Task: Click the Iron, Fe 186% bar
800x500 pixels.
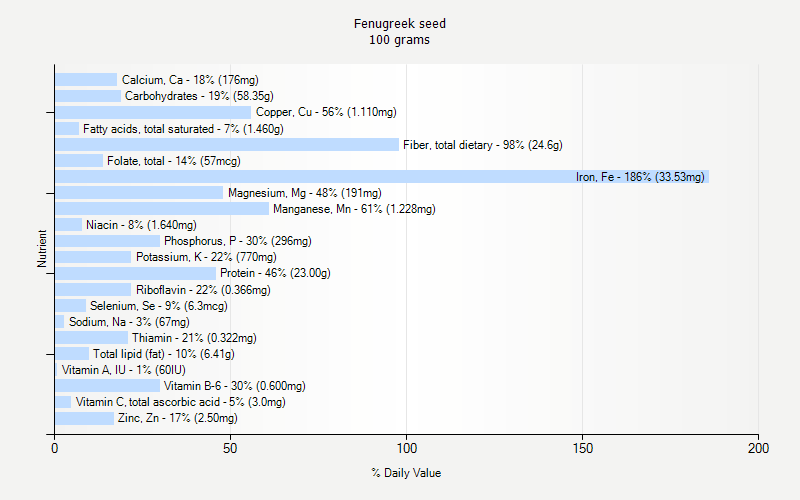Action: point(382,177)
